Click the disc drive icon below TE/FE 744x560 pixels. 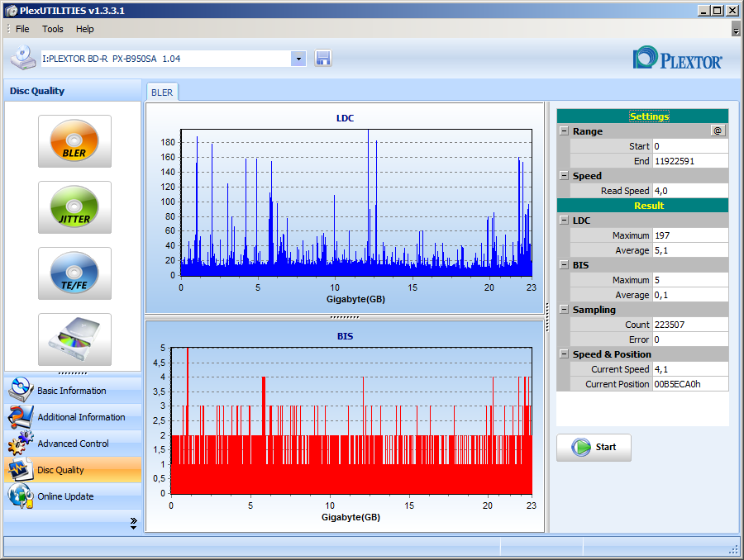(x=74, y=339)
